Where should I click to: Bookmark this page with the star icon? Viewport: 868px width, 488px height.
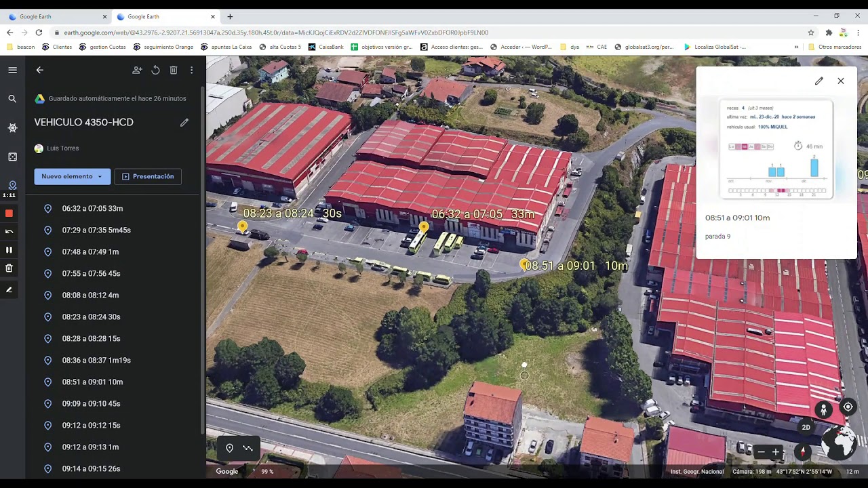pyautogui.click(x=811, y=33)
